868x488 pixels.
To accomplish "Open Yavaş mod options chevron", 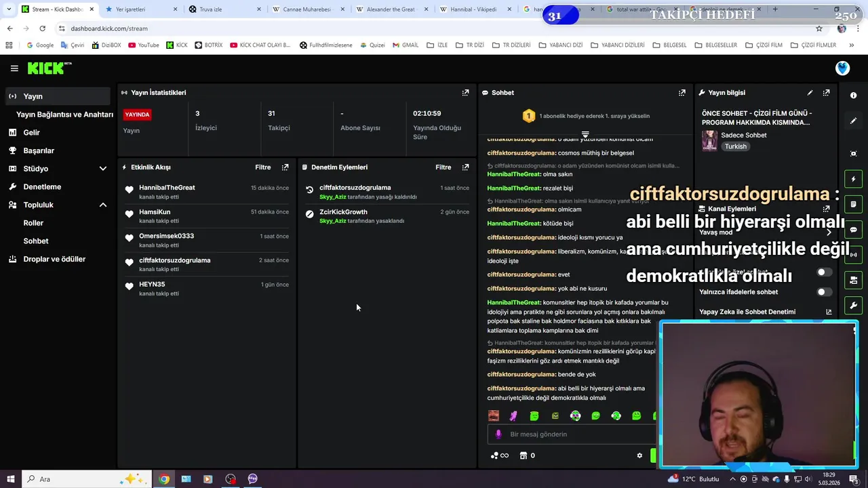I will 828,232.
